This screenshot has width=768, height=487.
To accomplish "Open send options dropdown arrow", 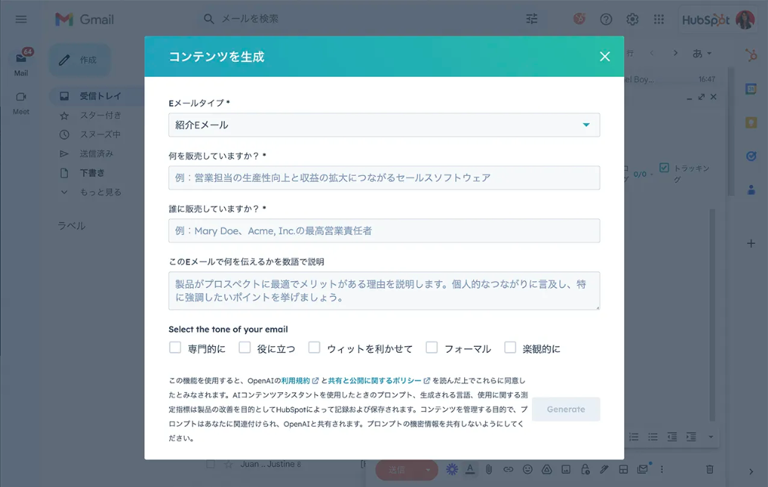I will click(428, 470).
